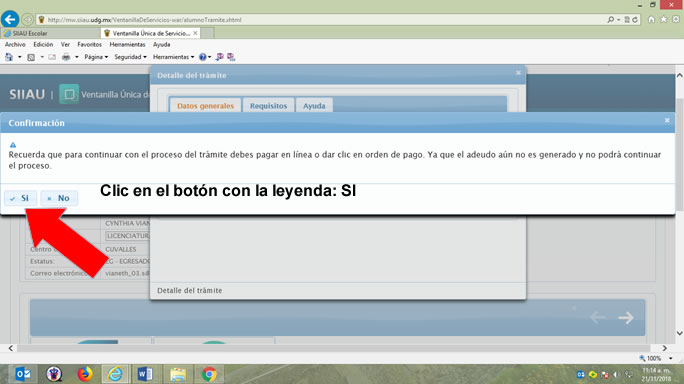Click the No button in the Confirmación dialog
684x384 pixels.
click(x=59, y=198)
